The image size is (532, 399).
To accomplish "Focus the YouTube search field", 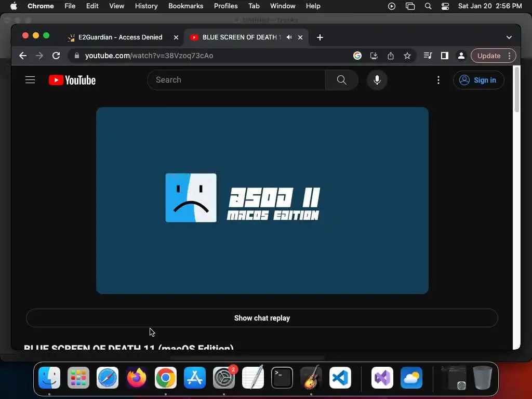I will (236, 80).
